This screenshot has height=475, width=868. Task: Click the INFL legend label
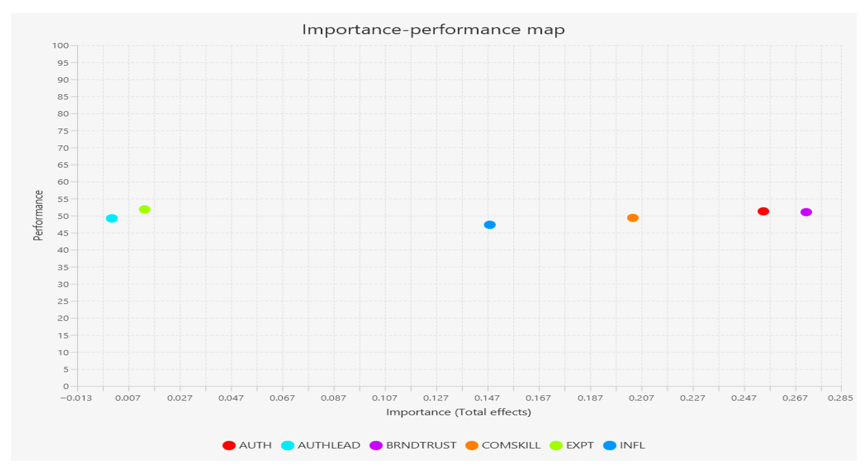tap(632, 445)
